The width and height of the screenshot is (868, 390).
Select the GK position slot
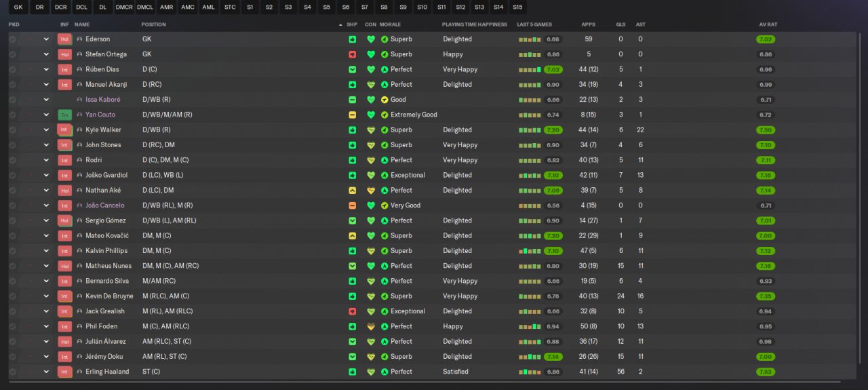(18, 7)
